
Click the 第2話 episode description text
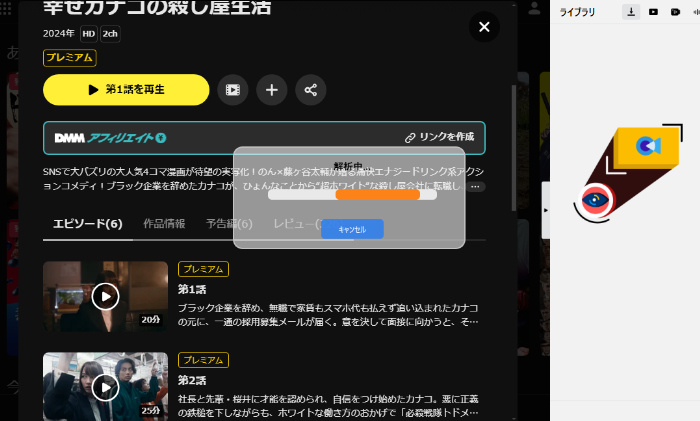pos(328,405)
